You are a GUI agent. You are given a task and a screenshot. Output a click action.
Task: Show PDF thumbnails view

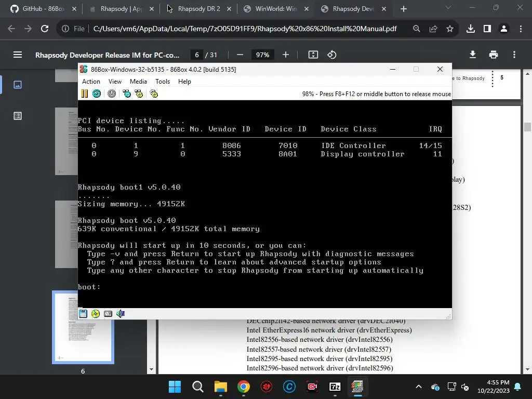(x=18, y=85)
